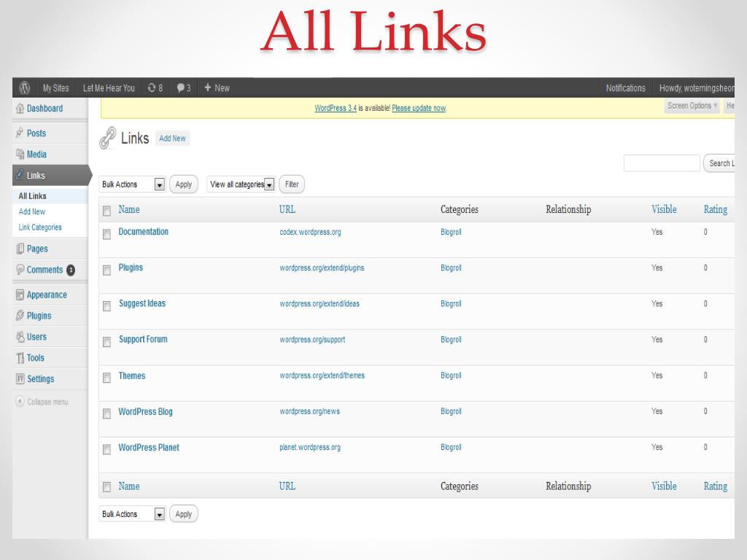Click the Settings sidebar icon
Viewport: 747px width, 560px height.
[x=20, y=378]
